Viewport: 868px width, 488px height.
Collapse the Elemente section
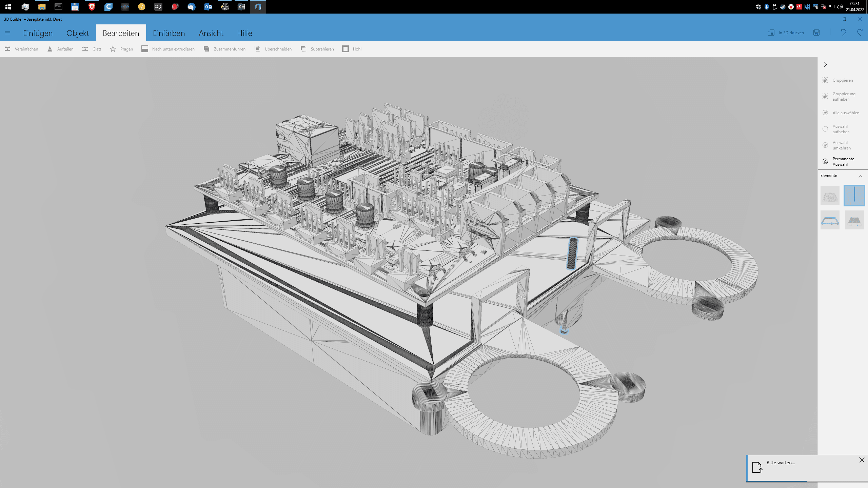[x=860, y=176]
